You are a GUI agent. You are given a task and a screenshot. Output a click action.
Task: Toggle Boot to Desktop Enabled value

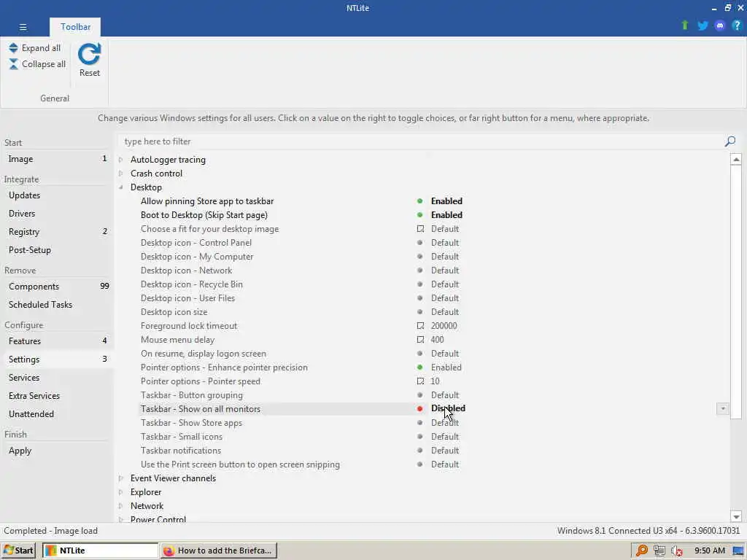point(446,215)
